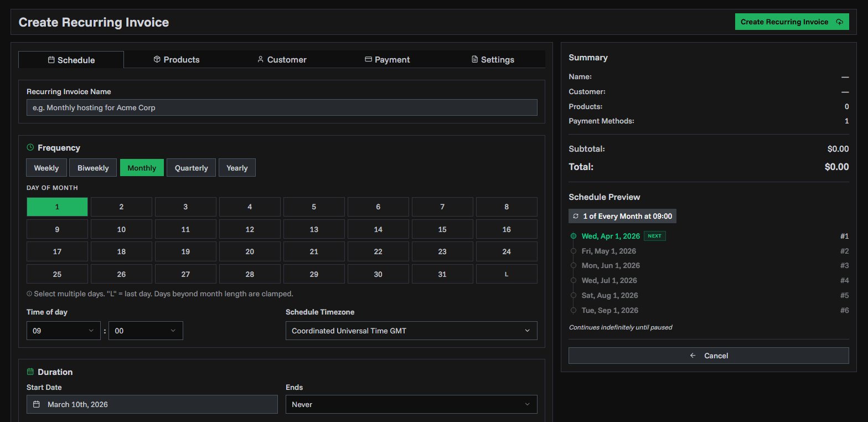Click the 1 of Every Month badge
The image size is (868, 422).
tap(622, 216)
